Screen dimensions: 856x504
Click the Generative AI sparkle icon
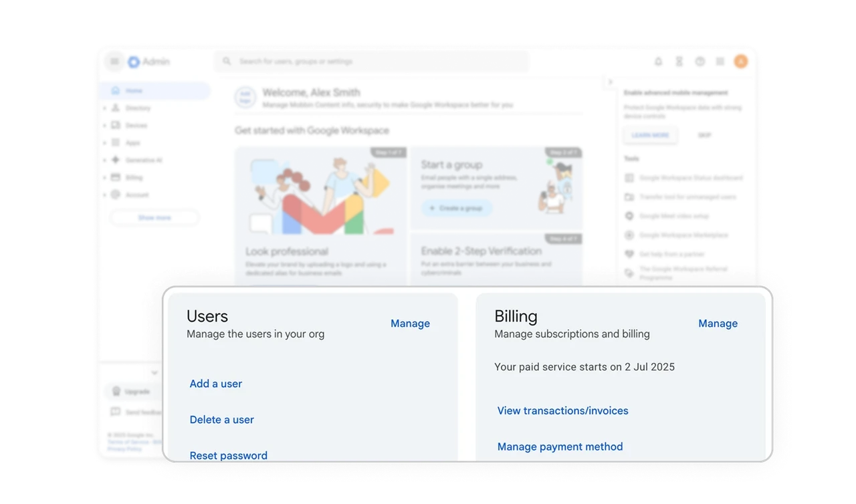pos(116,160)
